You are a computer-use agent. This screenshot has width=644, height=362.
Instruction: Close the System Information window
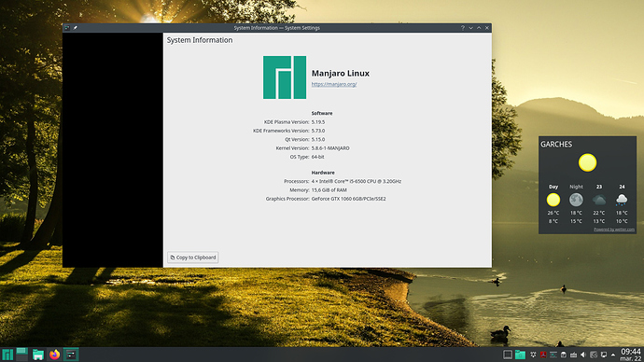(x=487, y=28)
